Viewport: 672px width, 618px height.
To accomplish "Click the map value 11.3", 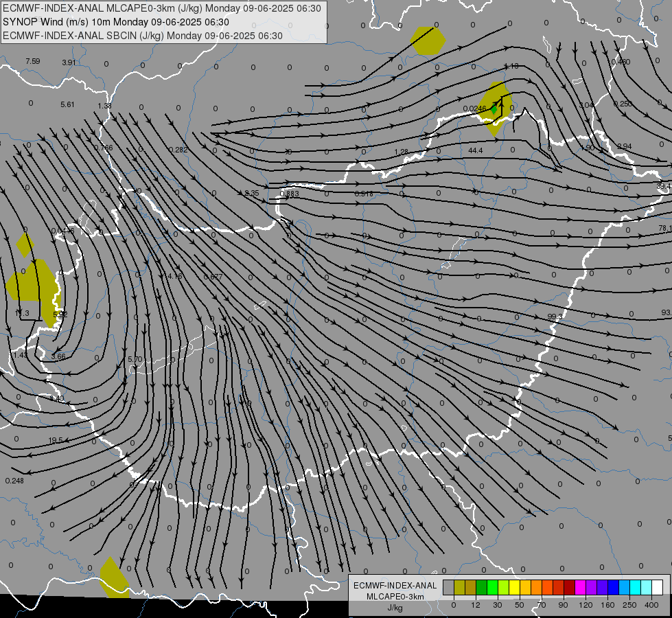I will [22, 314].
